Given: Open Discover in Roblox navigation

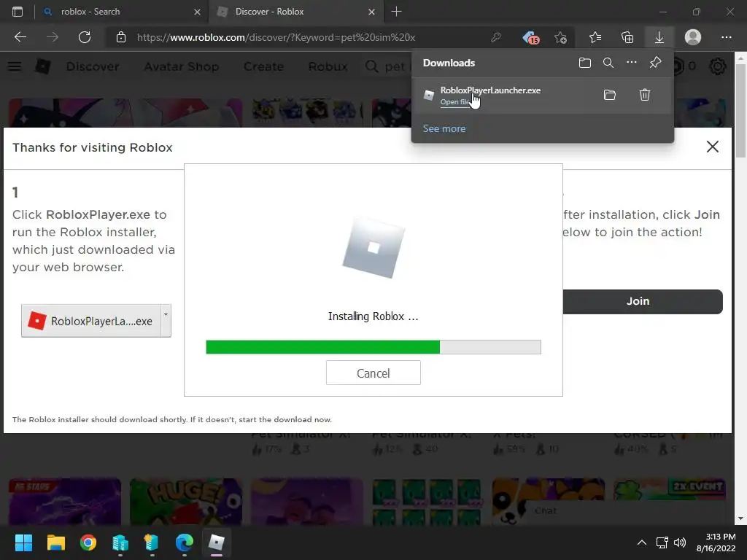Looking at the screenshot, I should coord(93,66).
